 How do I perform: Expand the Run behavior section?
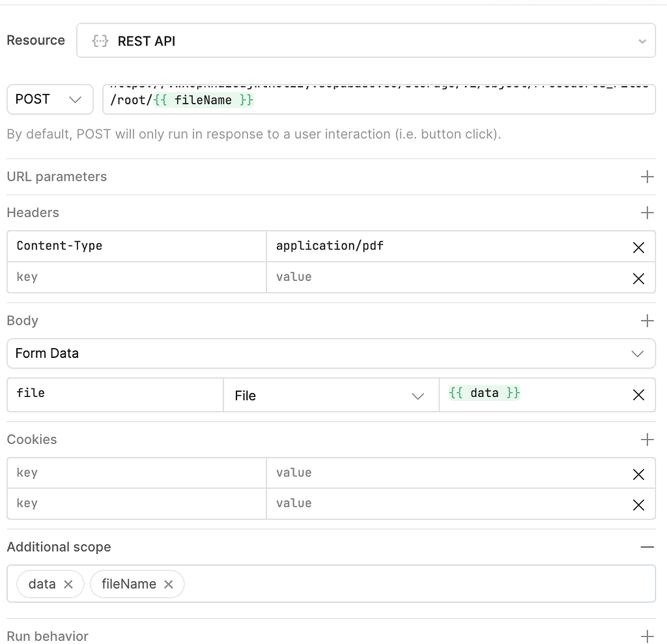pos(647,636)
